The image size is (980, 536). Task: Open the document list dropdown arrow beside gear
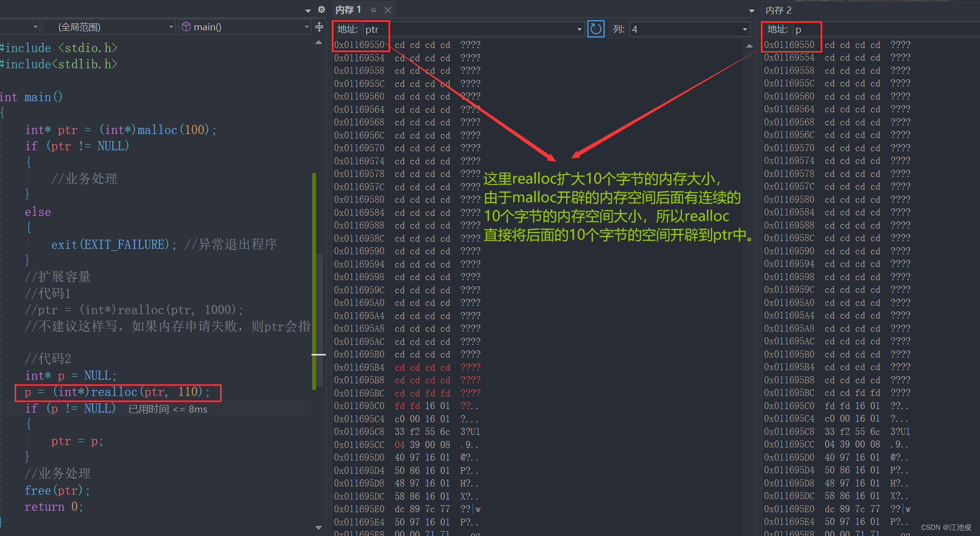[308, 10]
